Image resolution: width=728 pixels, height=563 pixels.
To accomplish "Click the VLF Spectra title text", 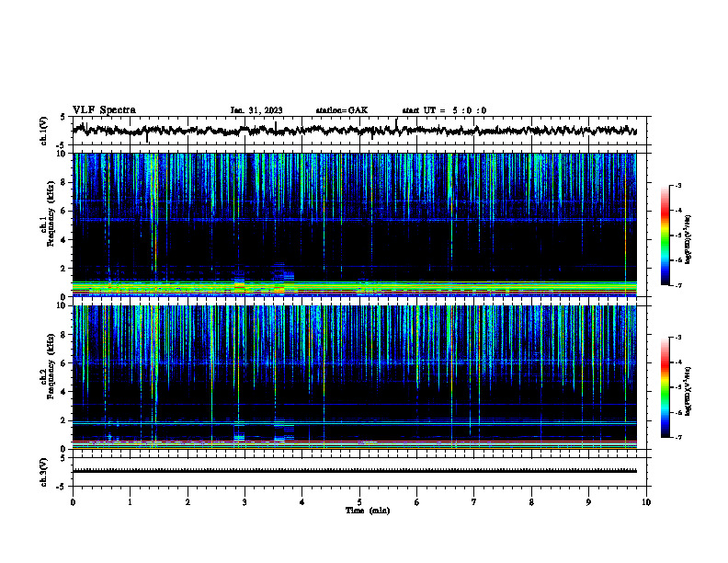I will [104, 110].
